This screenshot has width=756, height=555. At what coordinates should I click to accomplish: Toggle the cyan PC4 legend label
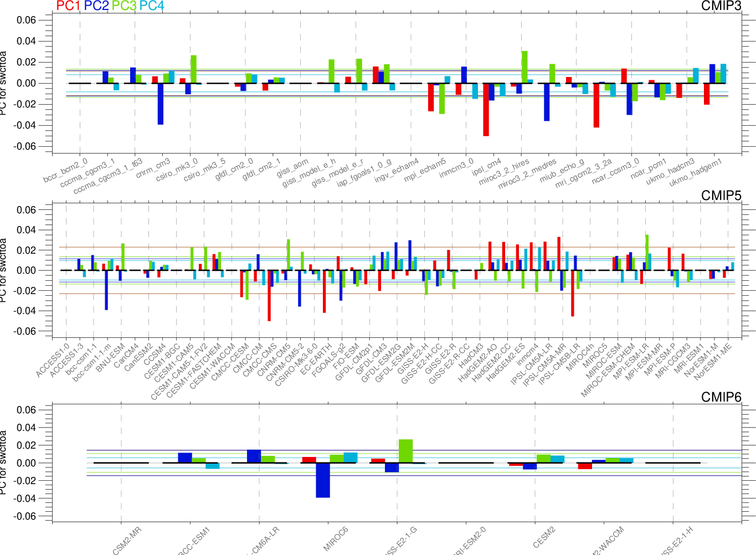coord(152,6)
